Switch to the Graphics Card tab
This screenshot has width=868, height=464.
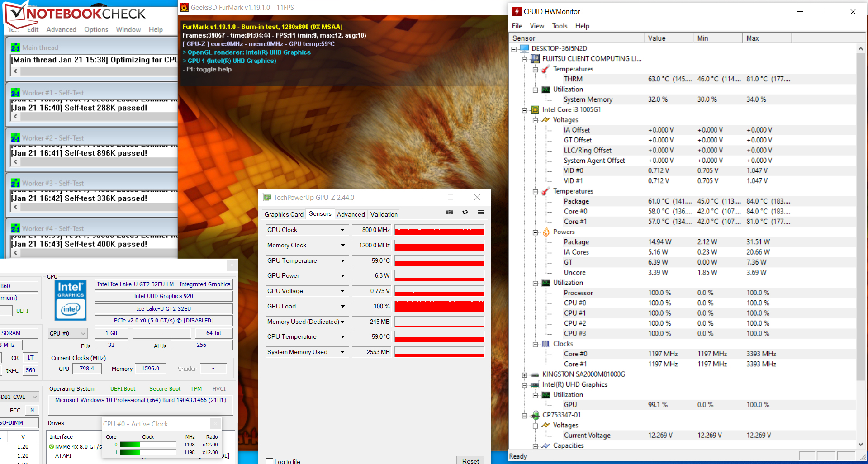coord(284,214)
